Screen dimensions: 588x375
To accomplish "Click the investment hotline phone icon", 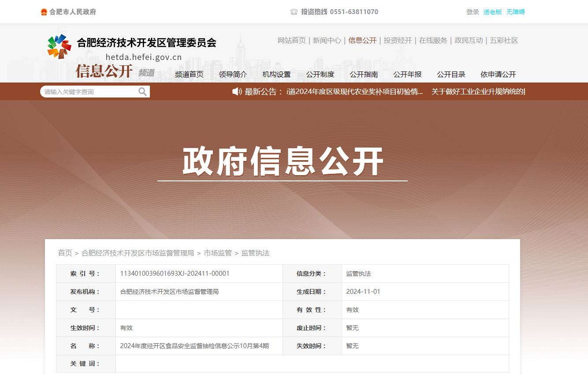I will [294, 12].
